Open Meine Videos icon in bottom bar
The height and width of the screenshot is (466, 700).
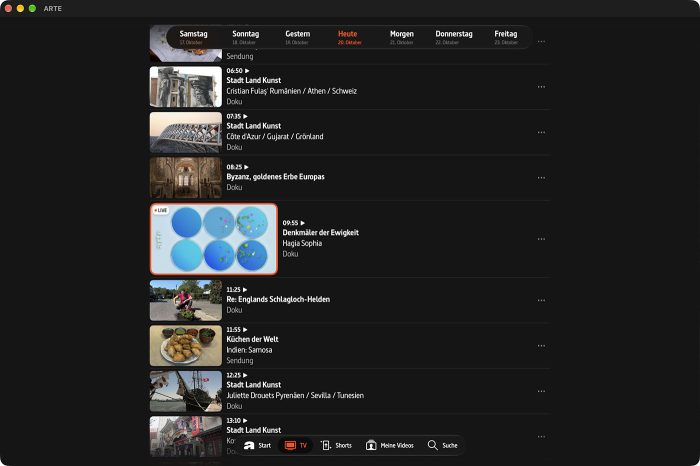coord(371,445)
